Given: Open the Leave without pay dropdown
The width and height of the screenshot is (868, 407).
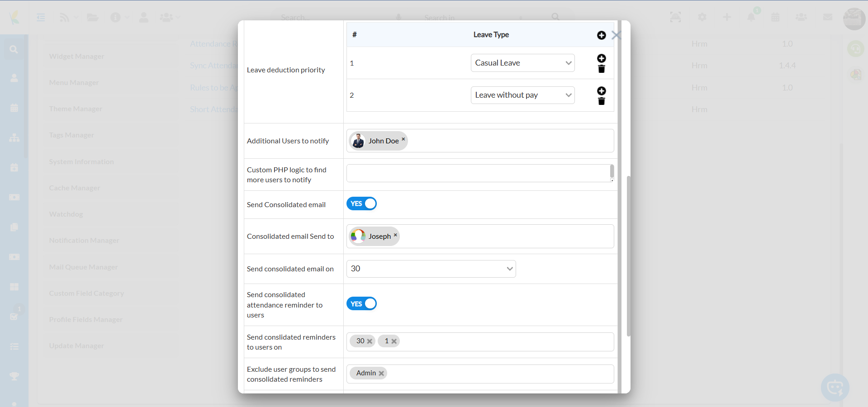Looking at the screenshot, I should [522, 95].
